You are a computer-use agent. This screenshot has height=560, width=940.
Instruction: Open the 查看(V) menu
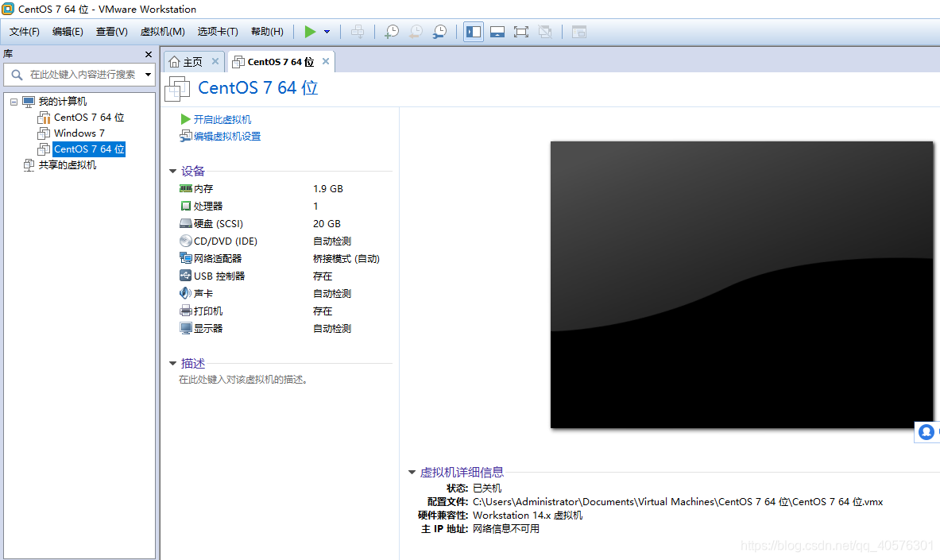click(111, 32)
